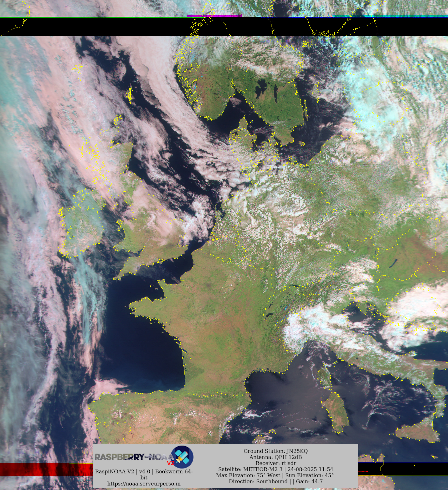Click the Raspberry-NOAA satellite logo icon
This screenshot has width=448, height=490.
pyautogui.click(x=182, y=457)
